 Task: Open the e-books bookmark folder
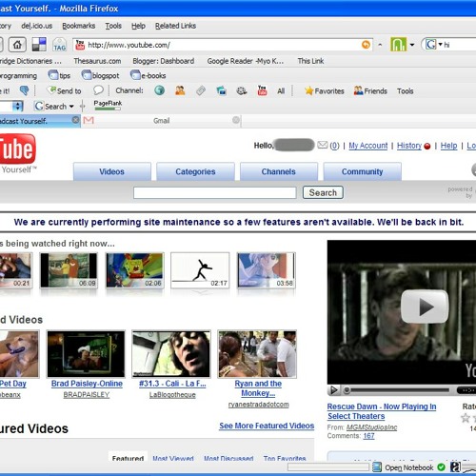pyautogui.click(x=149, y=75)
